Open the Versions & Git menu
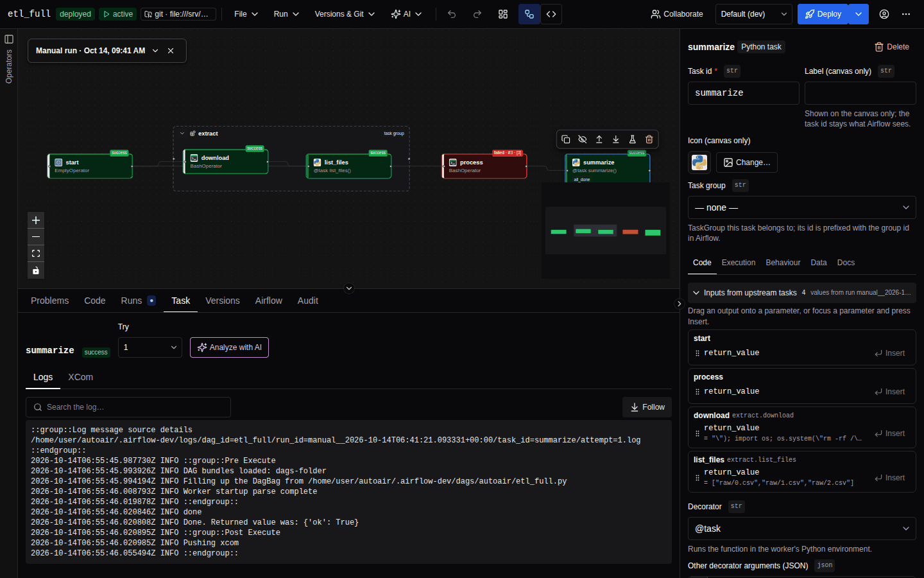 point(345,14)
